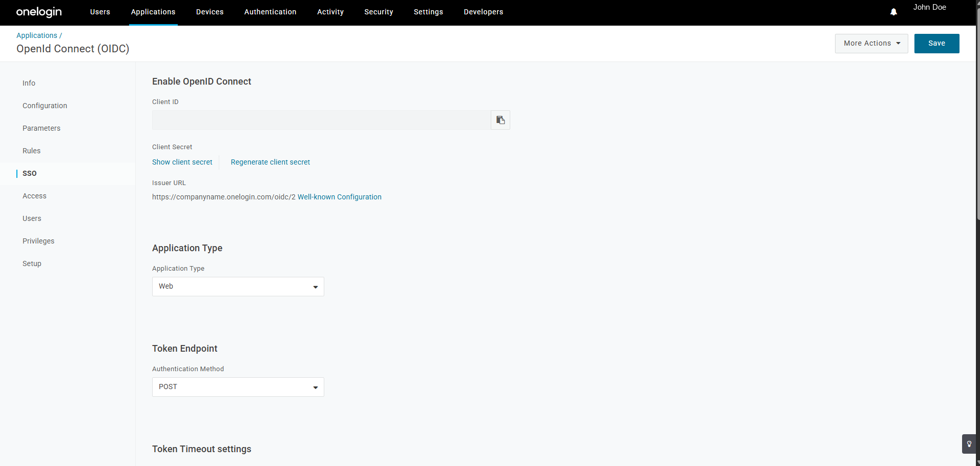Select the Configuration sidebar tab

45,106
